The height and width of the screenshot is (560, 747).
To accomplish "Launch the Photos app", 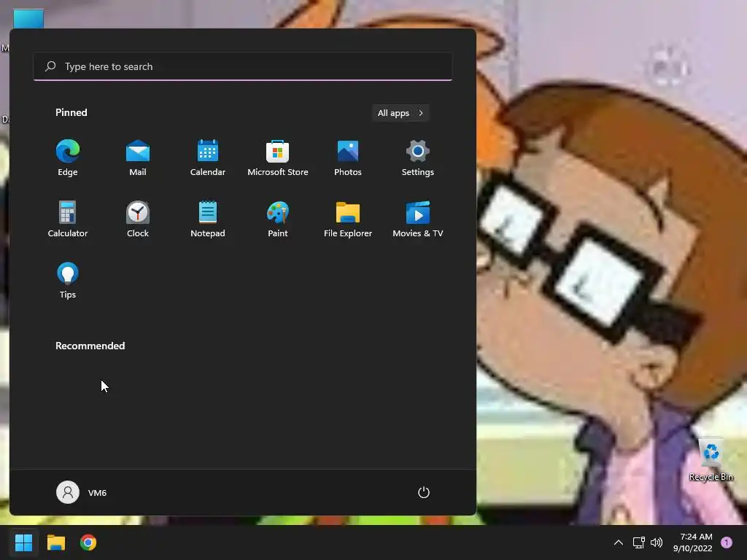I will (348, 158).
